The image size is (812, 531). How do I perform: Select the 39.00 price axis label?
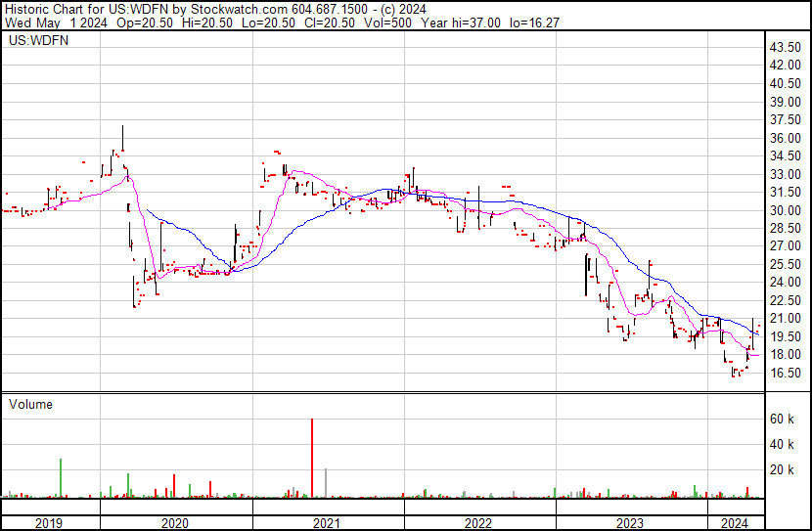[785, 102]
